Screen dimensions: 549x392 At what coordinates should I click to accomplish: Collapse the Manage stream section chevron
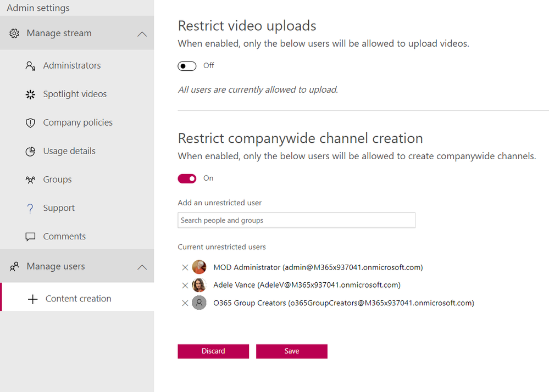click(x=142, y=33)
